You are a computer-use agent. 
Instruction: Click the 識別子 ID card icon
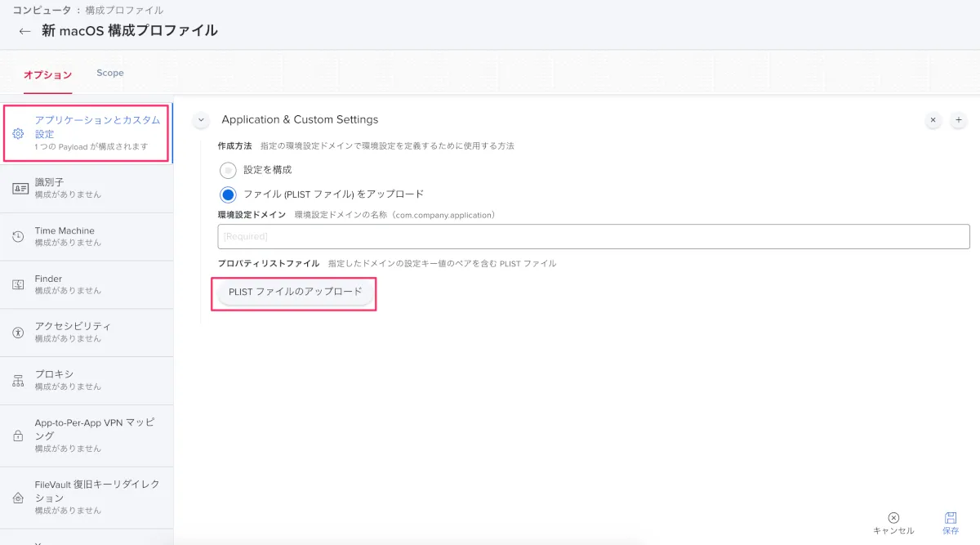pyautogui.click(x=19, y=189)
